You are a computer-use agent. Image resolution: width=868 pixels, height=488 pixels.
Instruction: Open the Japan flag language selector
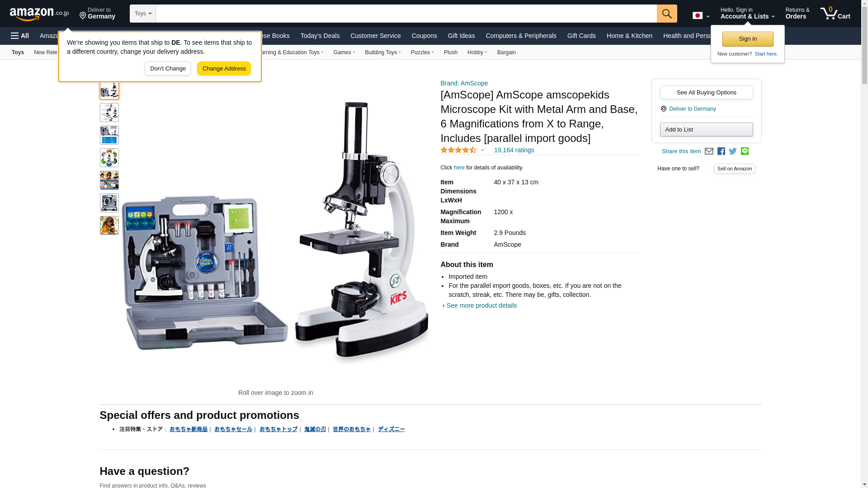(701, 16)
